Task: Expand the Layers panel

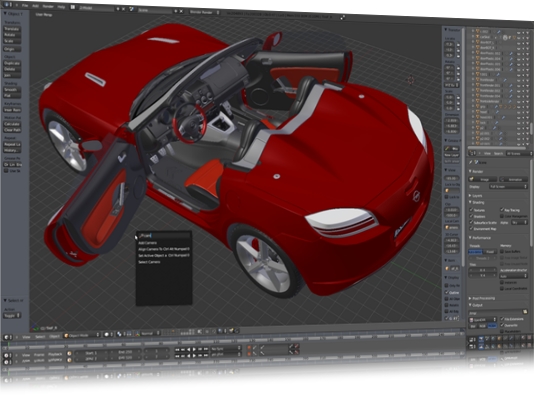Action: 476,195
